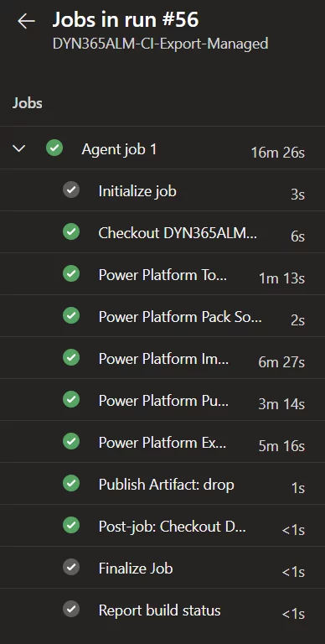The width and height of the screenshot is (325, 644).
Task: Click the status icon of Power Platform Im...
Action: click(x=71, y=358)
